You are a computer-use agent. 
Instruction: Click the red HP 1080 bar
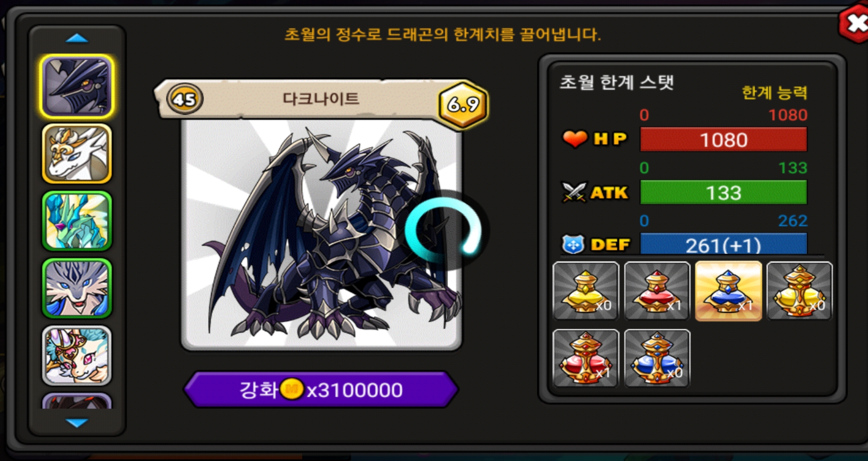point(723,140)
